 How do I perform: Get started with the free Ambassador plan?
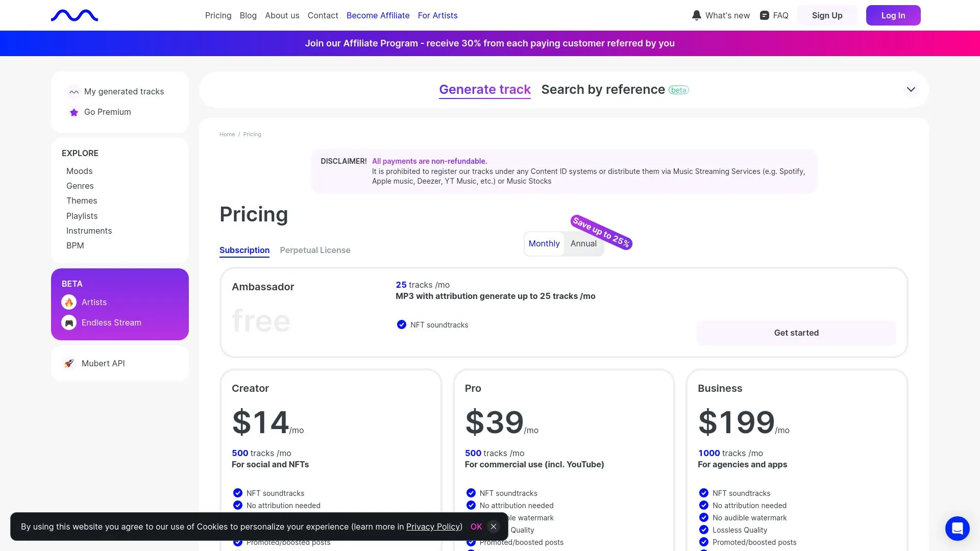click(796, 333)
